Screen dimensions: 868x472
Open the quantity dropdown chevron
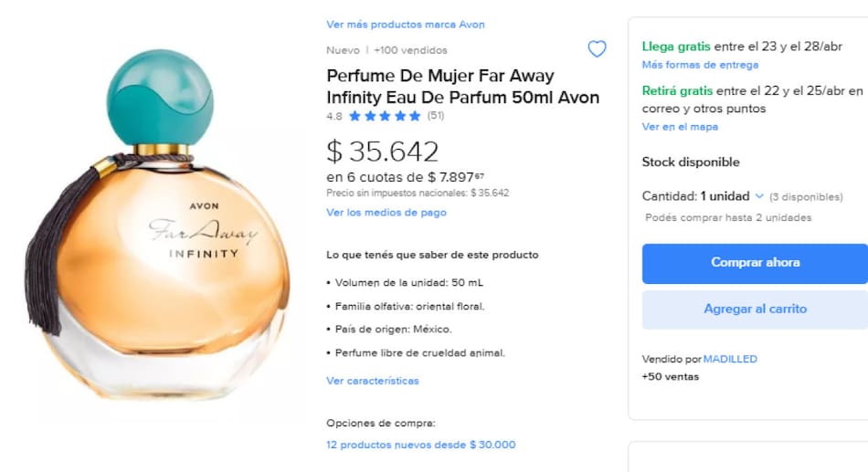point(759,196)
